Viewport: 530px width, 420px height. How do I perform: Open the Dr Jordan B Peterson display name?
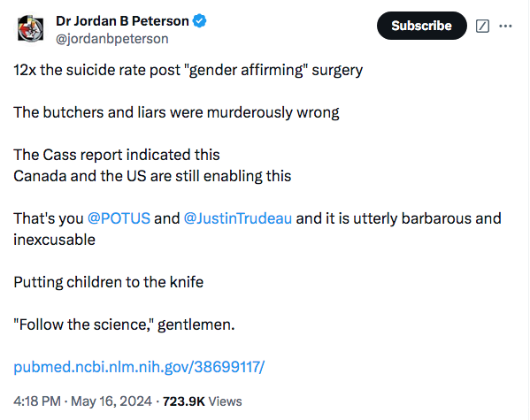122,21
